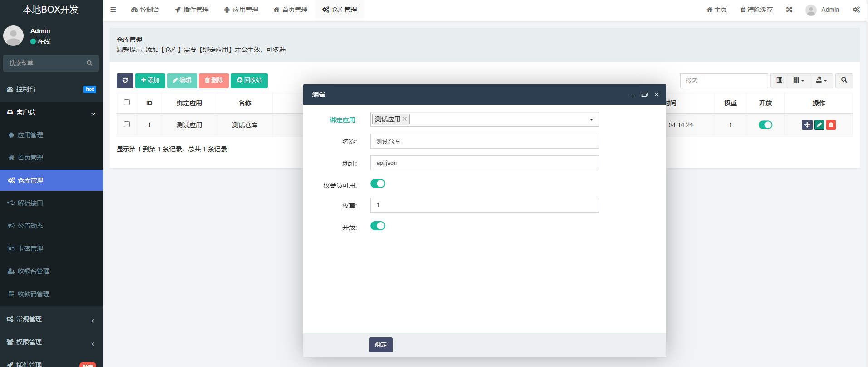Screen dimensions: 868x367
Task: Click the search magnifier button in toolbar
Action: pyautogui.click(x=844, y=80)
